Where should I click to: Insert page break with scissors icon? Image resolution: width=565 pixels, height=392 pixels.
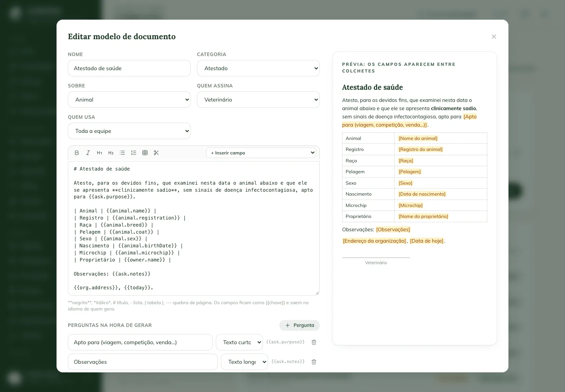[156, 153]
